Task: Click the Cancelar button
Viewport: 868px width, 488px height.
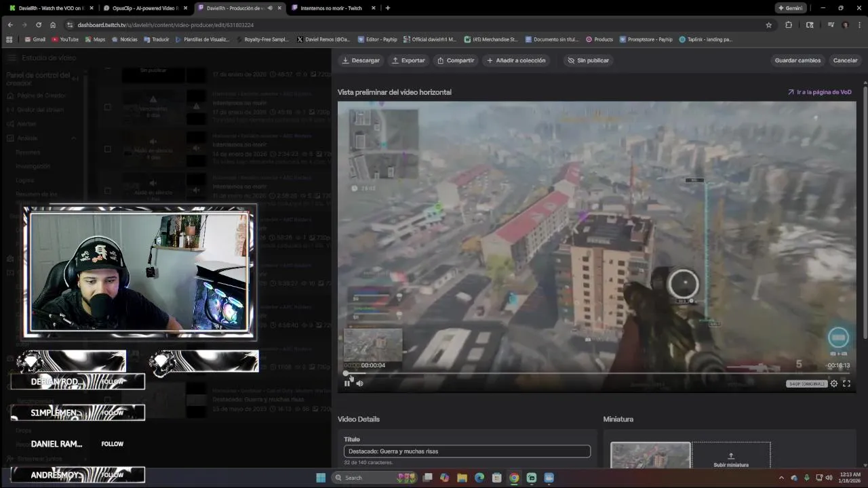Action: click(845, 60)
